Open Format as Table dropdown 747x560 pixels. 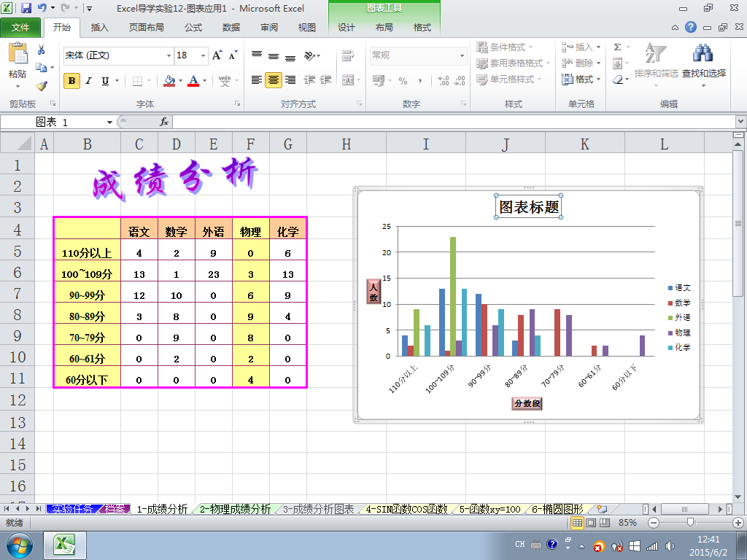coord(513,63)
